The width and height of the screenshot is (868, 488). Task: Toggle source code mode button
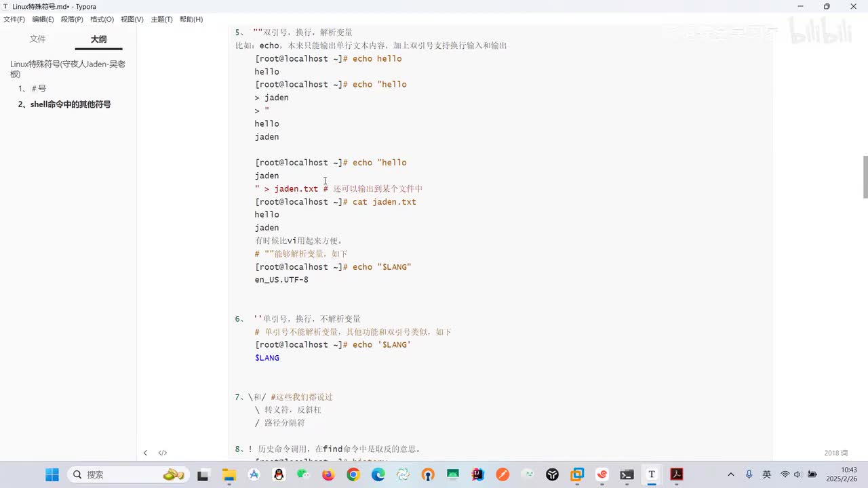pos(163,453)
